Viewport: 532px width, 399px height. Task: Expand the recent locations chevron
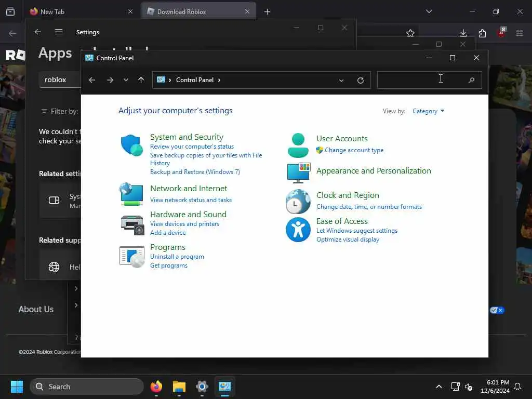126,80
